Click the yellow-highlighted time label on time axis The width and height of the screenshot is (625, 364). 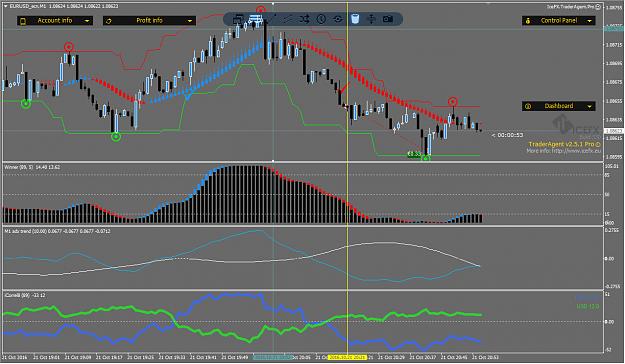click(x=347, y=357)
